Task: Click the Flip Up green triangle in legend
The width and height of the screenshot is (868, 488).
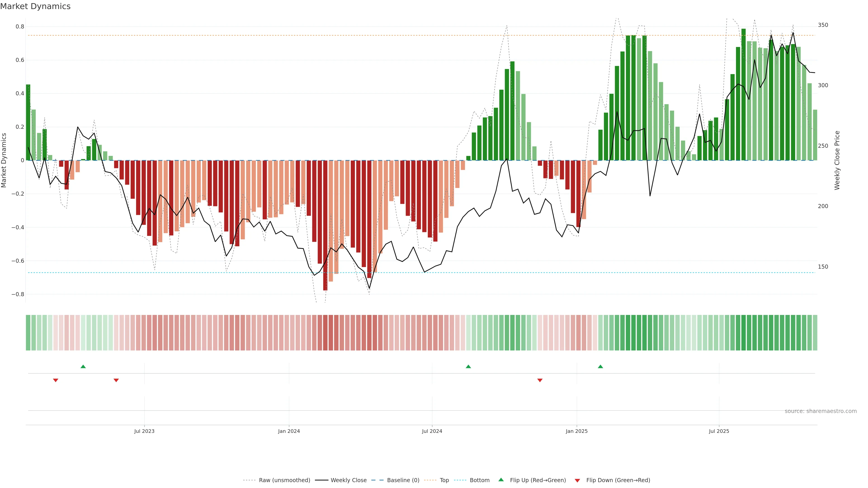Action: click(501, 480)
